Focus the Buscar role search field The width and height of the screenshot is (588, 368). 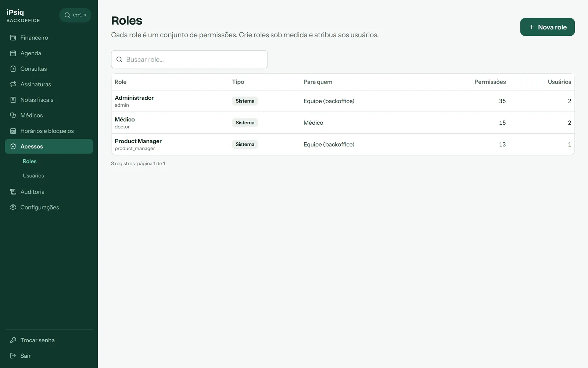[x=189, y=59]
